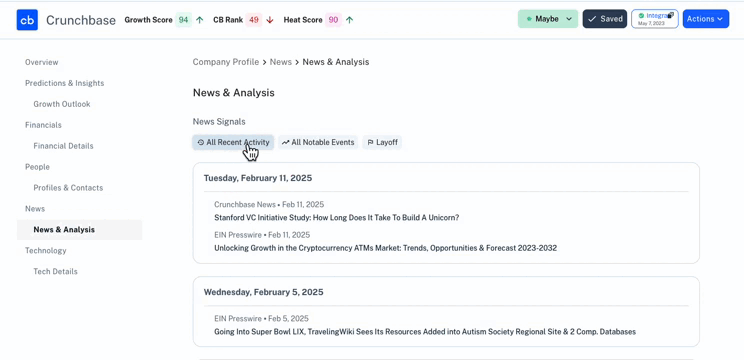The height and width of the screenshot is (360, 744).
Task: Open the Maybe status dropdown
Action: [x=548, y=19]
